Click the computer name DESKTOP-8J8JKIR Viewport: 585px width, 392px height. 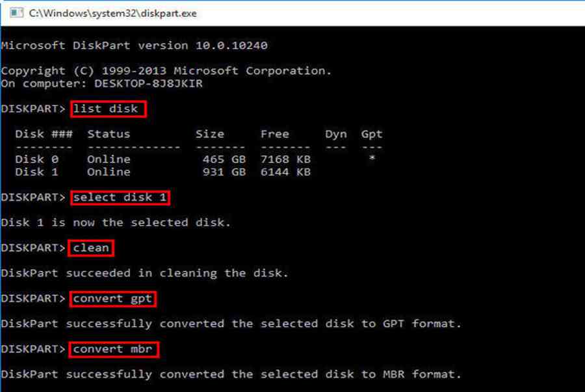(x=148, y=84)
